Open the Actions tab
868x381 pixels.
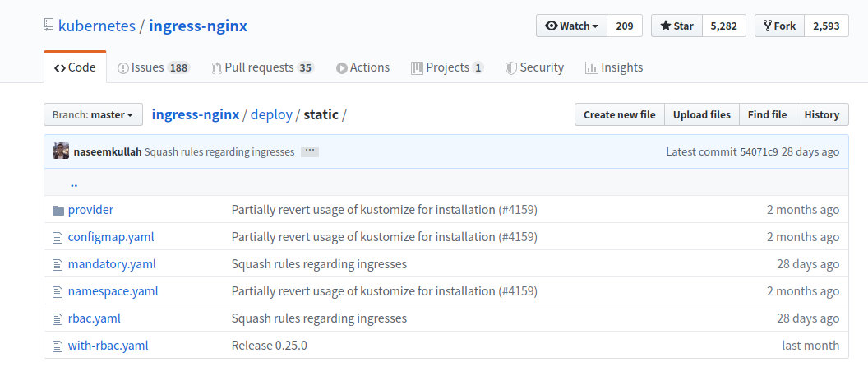(x=362, y=67)
